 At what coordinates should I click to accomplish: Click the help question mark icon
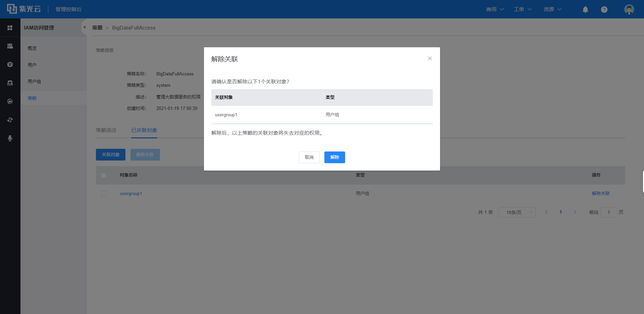604,9
